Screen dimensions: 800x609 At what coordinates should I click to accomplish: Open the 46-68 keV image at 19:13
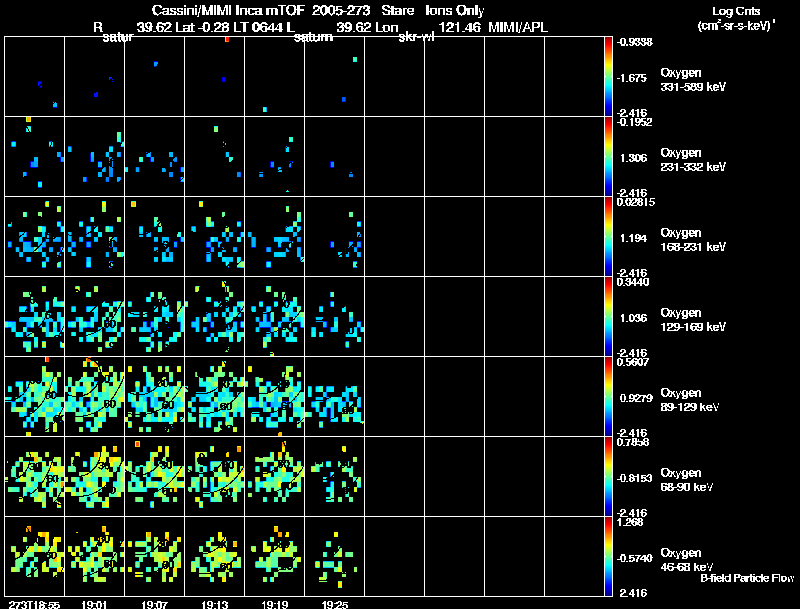pyautogui.click(x=215, y=557)
